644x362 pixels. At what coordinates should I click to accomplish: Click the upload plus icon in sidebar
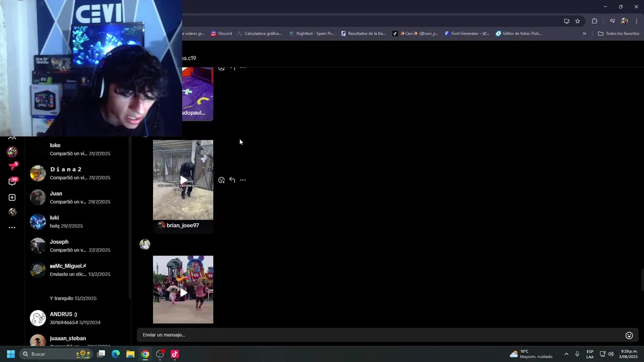pyautogui.click(x=12, y=198)
